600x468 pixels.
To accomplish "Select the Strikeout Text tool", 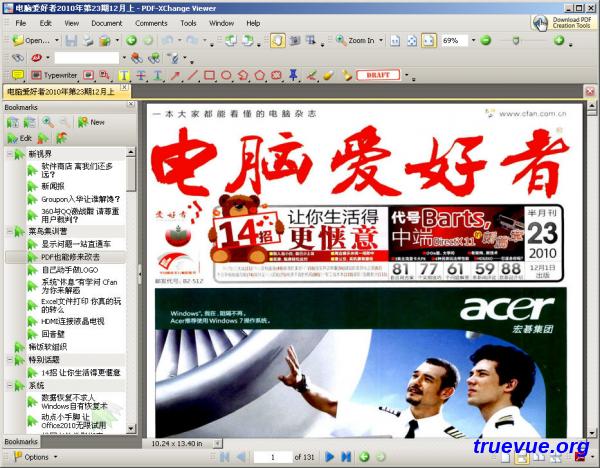I will pyautogui.click(x=141, y=75).
